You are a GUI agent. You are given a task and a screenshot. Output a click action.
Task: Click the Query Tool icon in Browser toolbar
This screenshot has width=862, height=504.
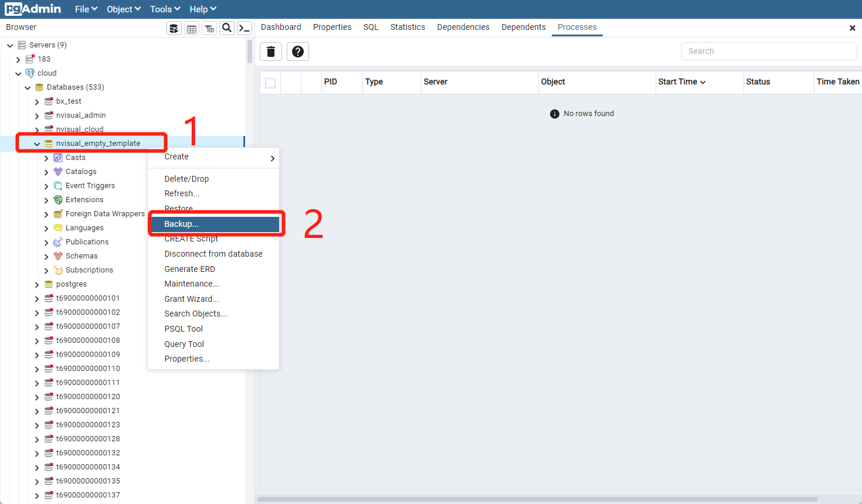click(x=174, y=28)
